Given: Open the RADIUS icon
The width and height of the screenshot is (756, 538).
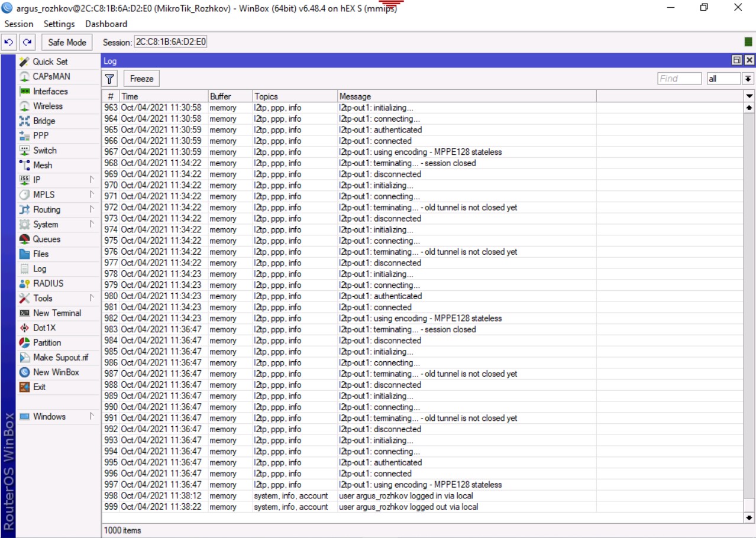Looking at the screenshot, I should click(24, 283).
